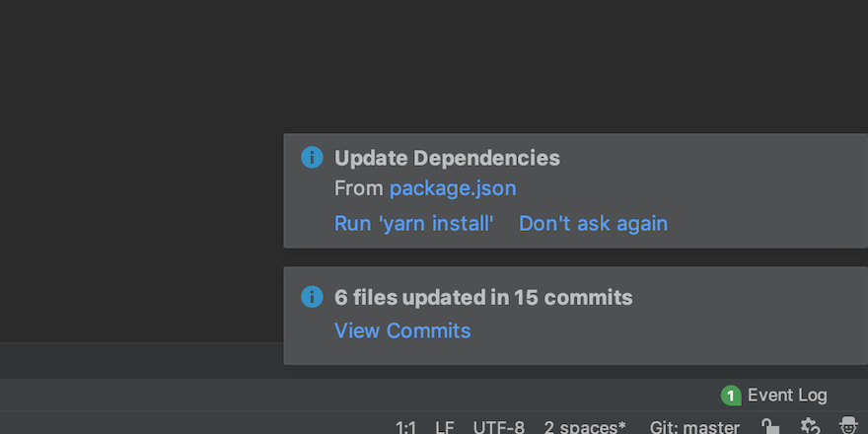868x434 pixels.
Task: Open the package.json link
Action: (453, 188)
